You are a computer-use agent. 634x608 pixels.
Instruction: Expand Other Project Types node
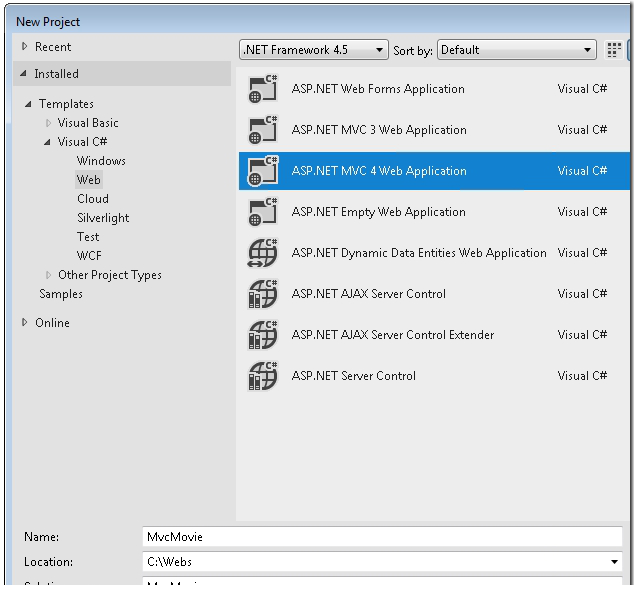coord(48,275)
